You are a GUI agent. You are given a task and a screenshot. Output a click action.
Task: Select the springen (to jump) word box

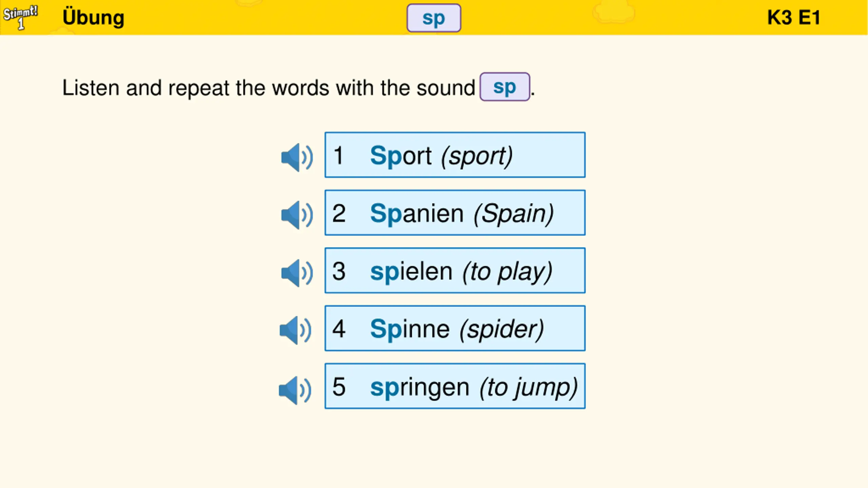click(x=455, y=386)
